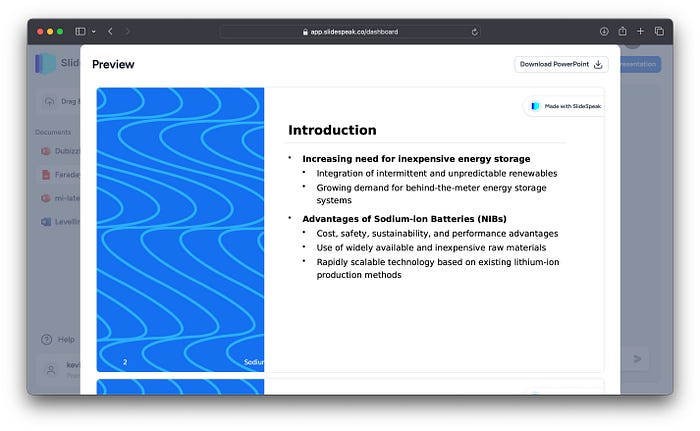Click the send arrow icon behind the preview
700x431 pixels.
pyautogui.click(x=637, y=359)
